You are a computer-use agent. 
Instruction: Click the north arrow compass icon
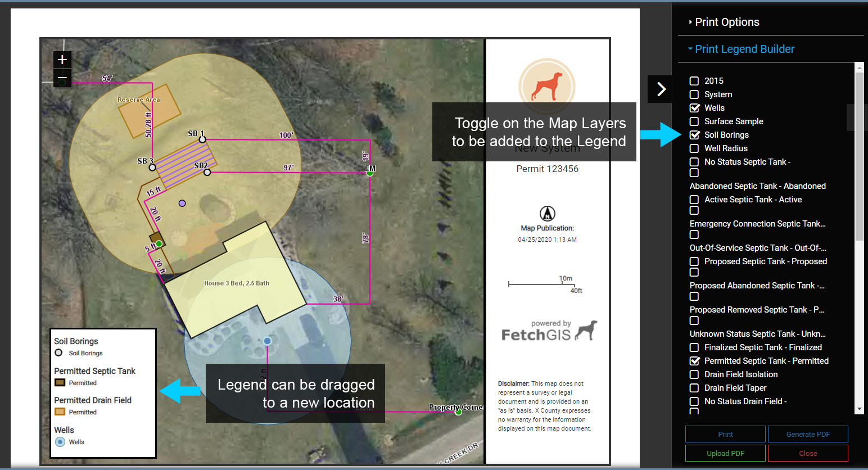547,214
